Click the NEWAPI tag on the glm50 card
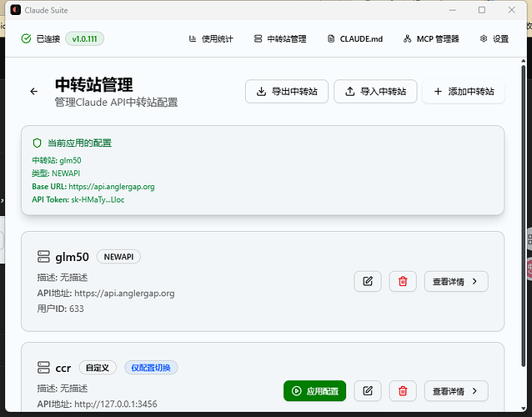The image size is (532, 417). (x=118, y=257)
